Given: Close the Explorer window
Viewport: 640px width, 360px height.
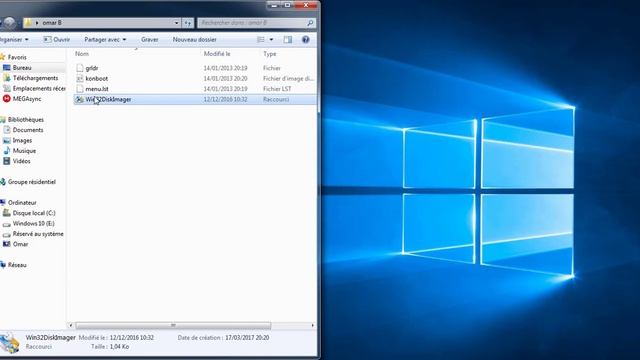Looking at the screenshot, I should pos(307,5).
